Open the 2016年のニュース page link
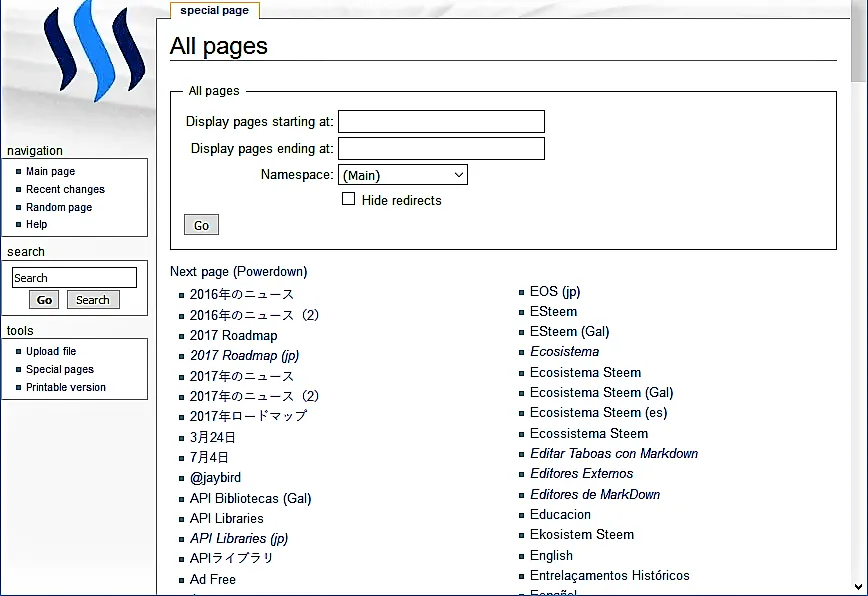The image size is (868, 596). [x=242, y=294]
